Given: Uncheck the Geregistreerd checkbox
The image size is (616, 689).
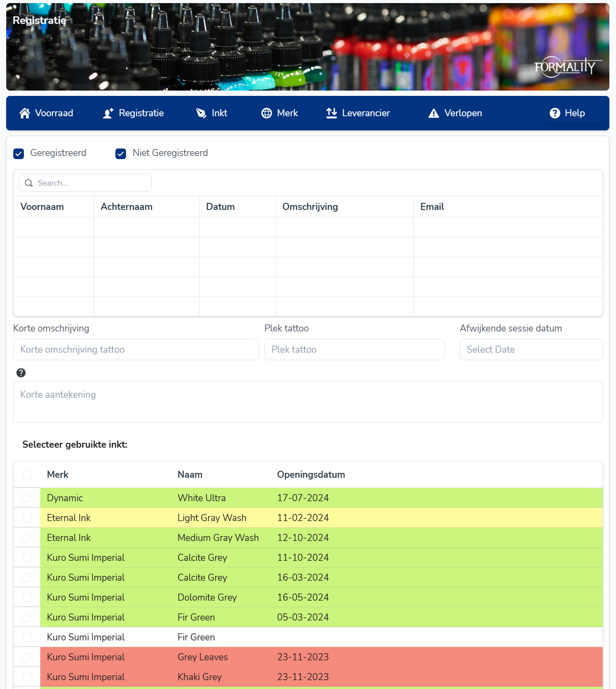Looking at the screenshot, I should [x=19, y=153].
